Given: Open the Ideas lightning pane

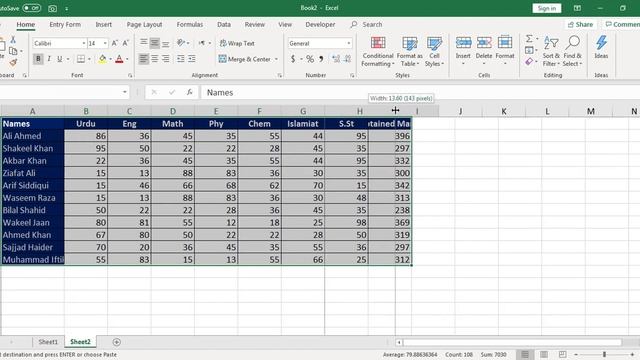Looking at the screenshot, I should (x=601, y=47).
